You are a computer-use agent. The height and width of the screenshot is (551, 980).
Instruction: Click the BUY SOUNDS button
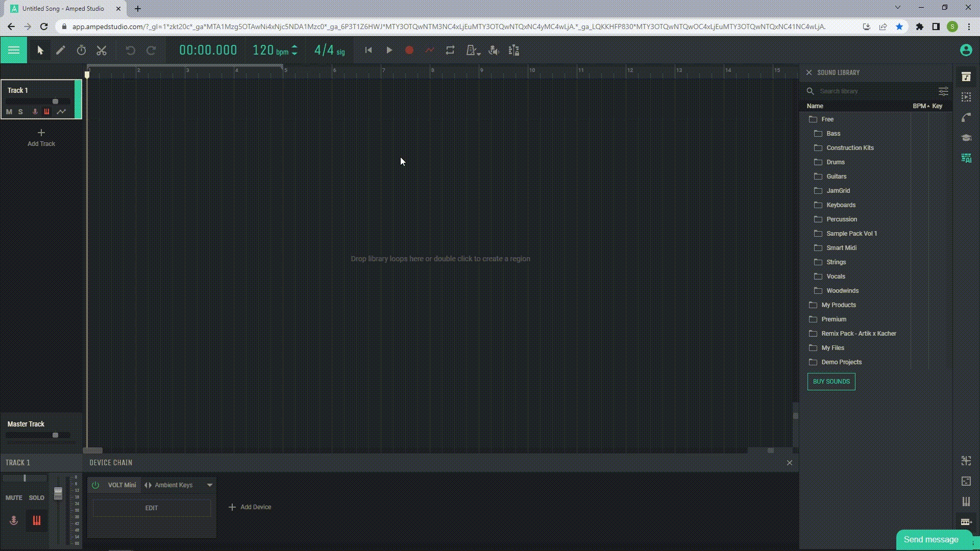pyautogui.click(x=831, y=382)
